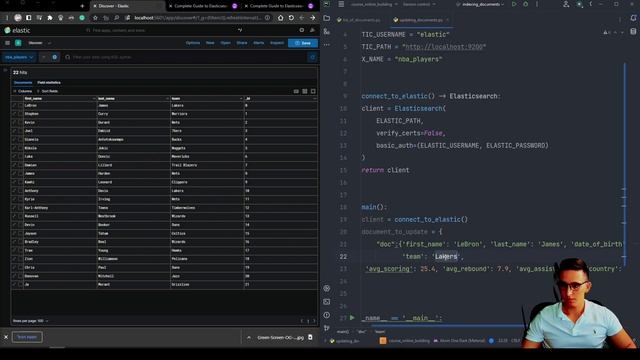This screenshot has height=360, width=640.
Task: Click the Kibana help icon in header
Action: [x=302, y=30]
